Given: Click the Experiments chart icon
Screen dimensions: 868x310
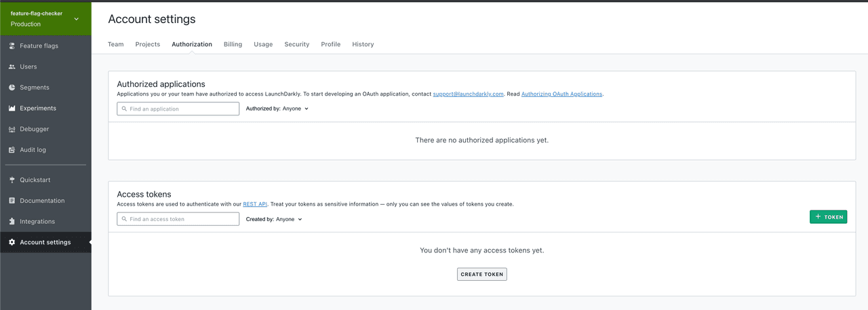Looking at the screenshot, I should click(12, 109).
